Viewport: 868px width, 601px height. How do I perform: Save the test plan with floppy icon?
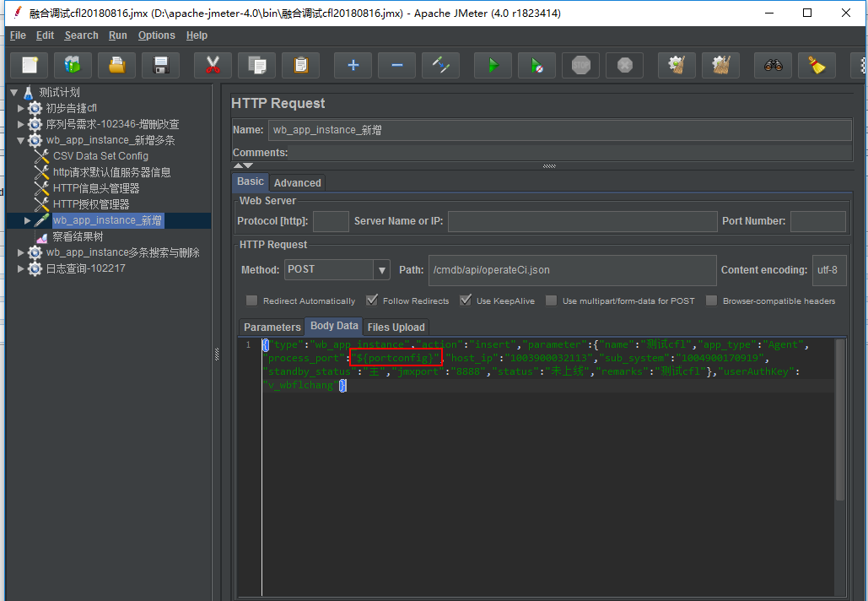coord(160,65)
